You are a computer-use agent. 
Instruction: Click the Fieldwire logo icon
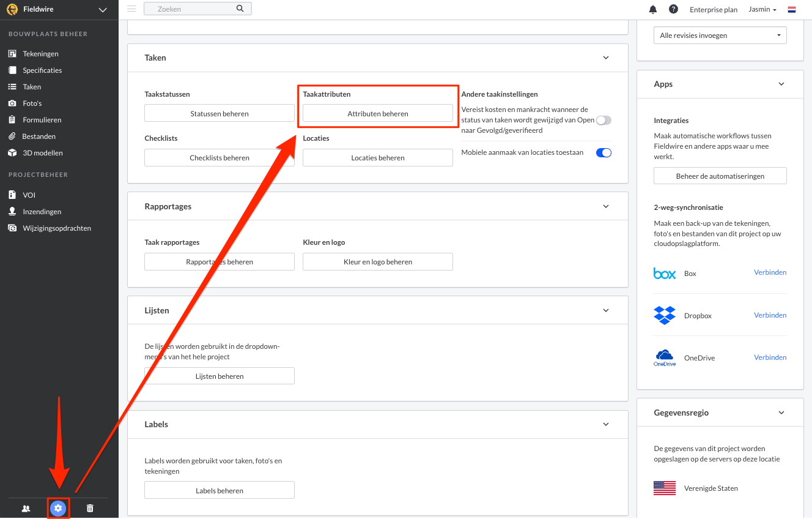click(x=12, y=9)
